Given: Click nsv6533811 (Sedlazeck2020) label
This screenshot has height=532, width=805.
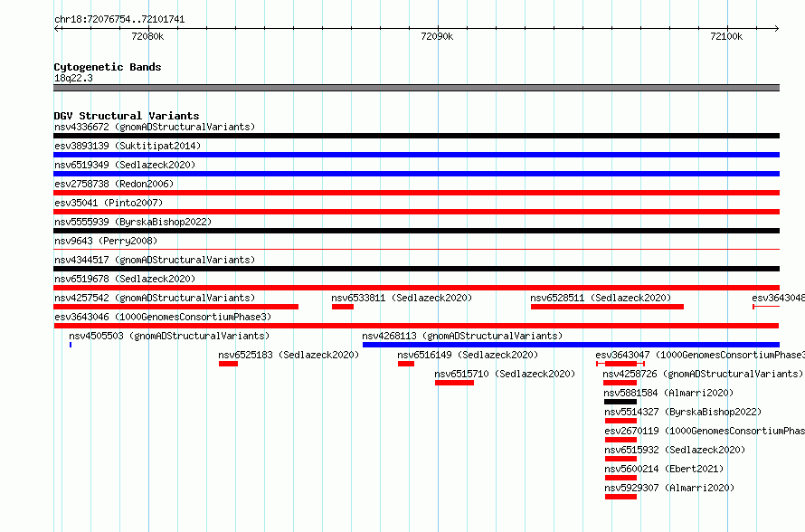Looking at the screenshot, I should [402, 298].
